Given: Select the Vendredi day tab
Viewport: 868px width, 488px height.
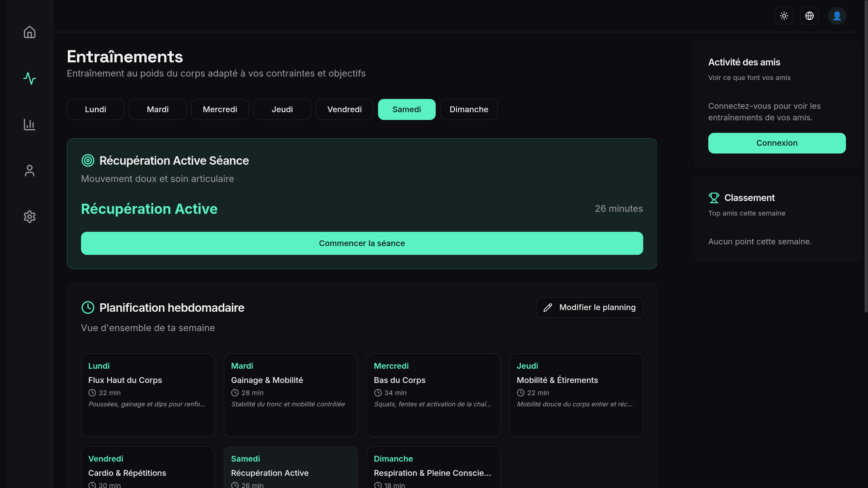Looking at the screenshot, I should pos(344,109).
